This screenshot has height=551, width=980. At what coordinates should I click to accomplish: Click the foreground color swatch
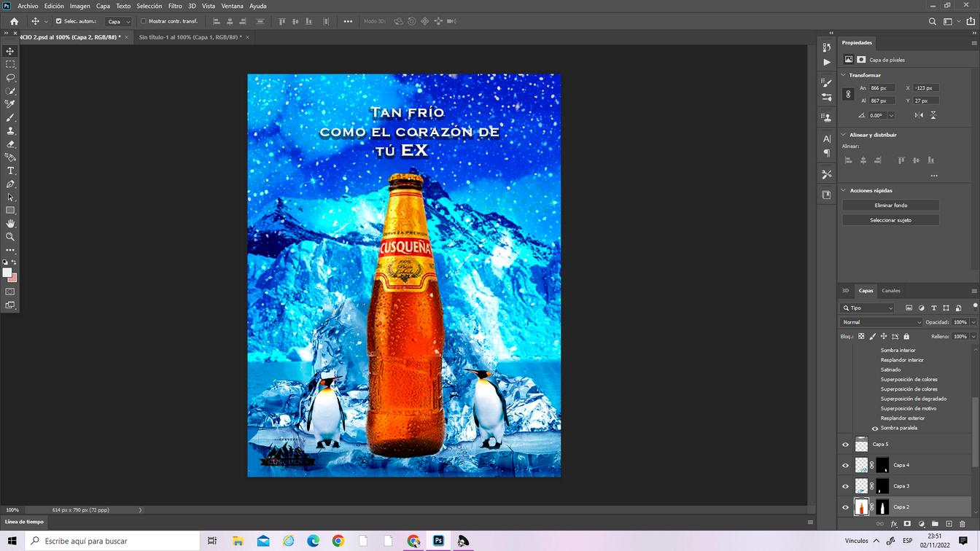(7, 273)
